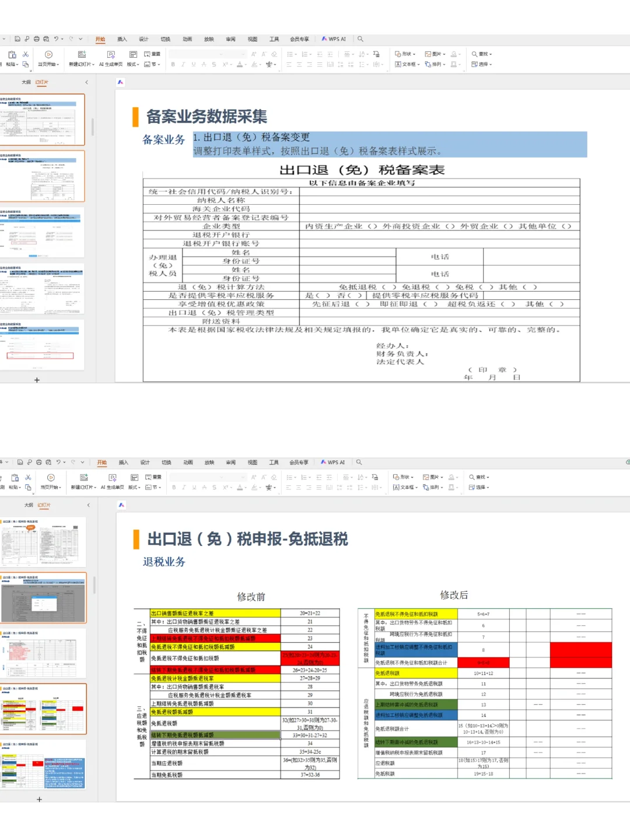This screenshot has width=630, height=840.
Task: Open 会员专享 membership features
Action: pos(299,38)
